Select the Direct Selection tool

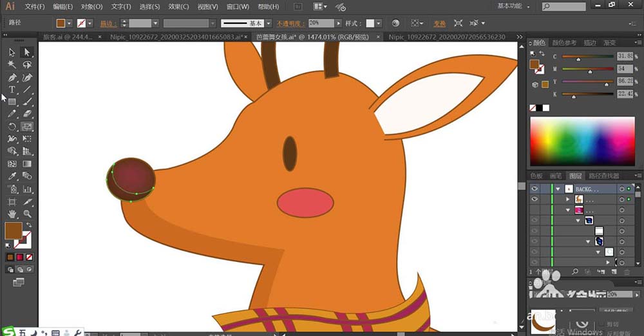pos(27,53)
